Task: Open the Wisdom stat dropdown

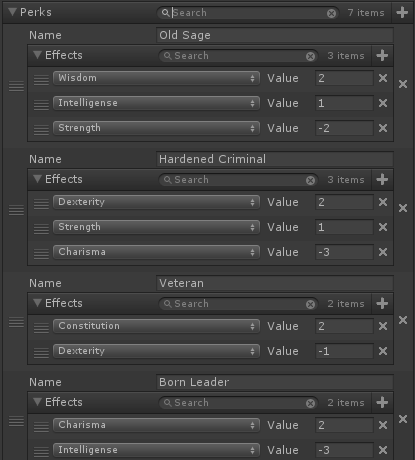Action: [x=156, y=78]
